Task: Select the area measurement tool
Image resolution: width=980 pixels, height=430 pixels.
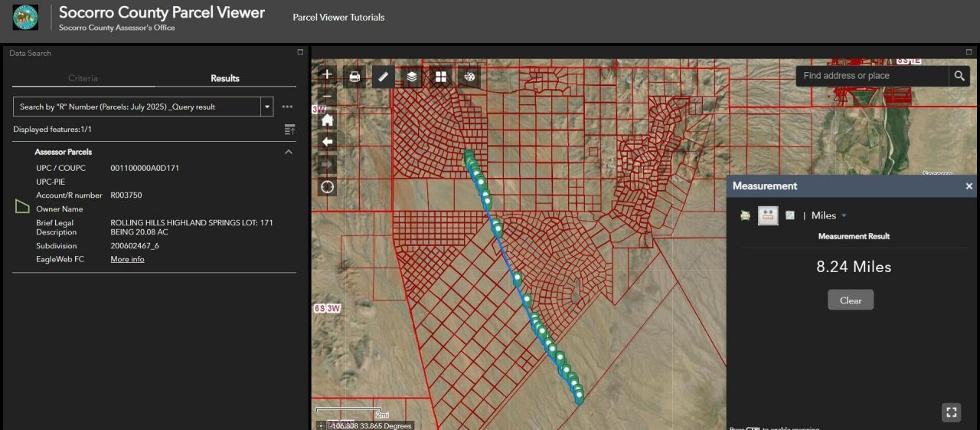Action: pyautogui.click(x=745, y=216)
